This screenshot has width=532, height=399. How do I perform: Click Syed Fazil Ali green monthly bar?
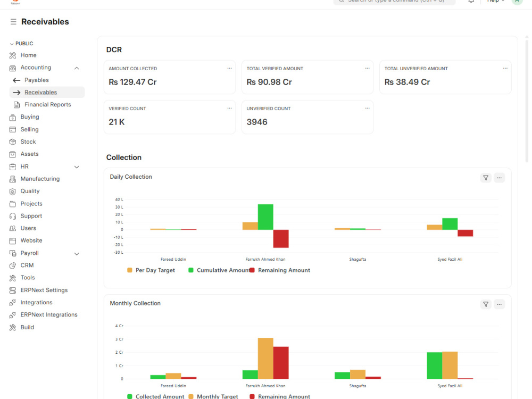click(x=434, y=366)
